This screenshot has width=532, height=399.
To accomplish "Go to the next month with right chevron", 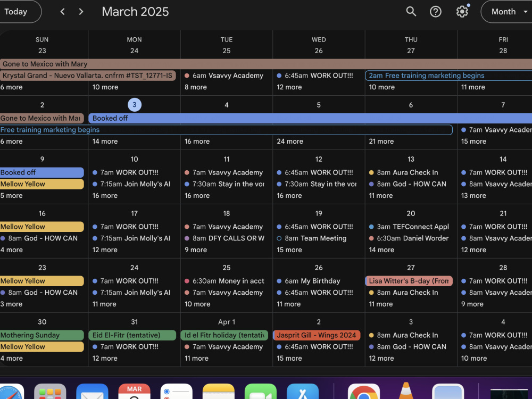I will pyautogui.click(x=81, y=12).
